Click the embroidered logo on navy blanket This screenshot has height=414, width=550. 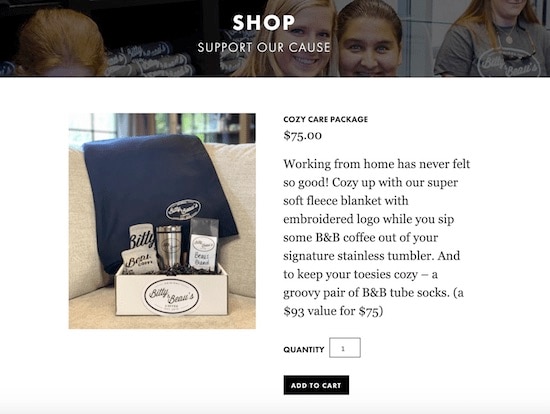point(183,210)
